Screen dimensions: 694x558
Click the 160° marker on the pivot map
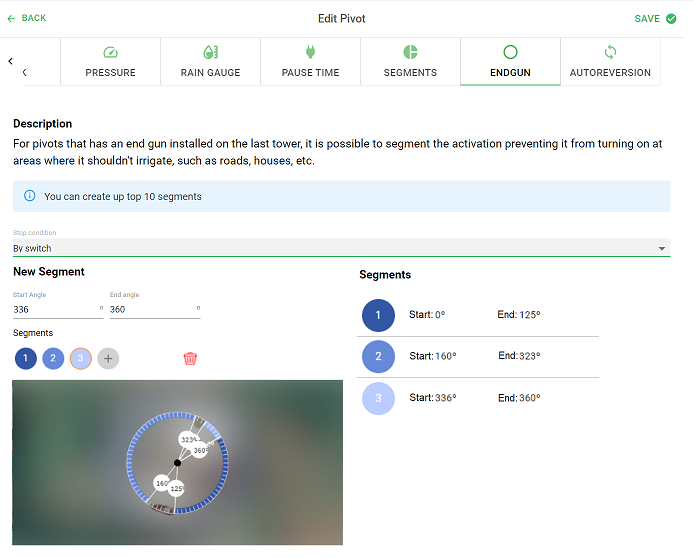click(x=161, y=483)
